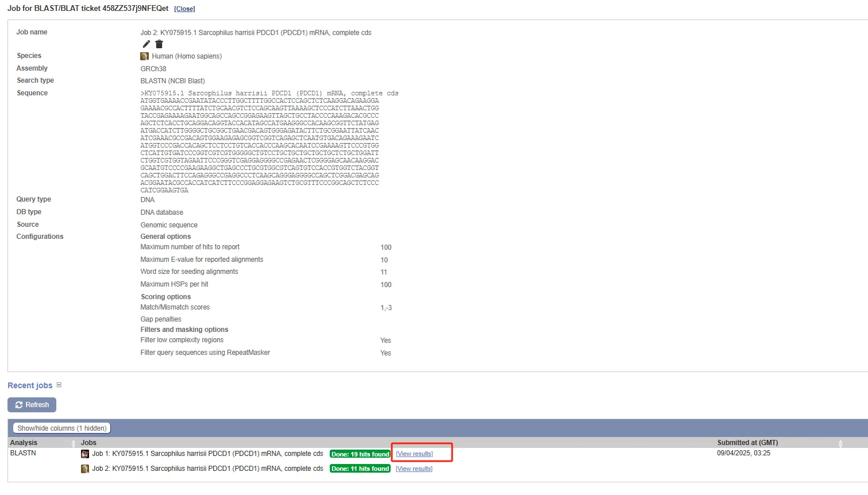Screen dimensions: 868x495
Task: Click the 'Done: 19 hits found' status badge
Action: tap(360, 454)
